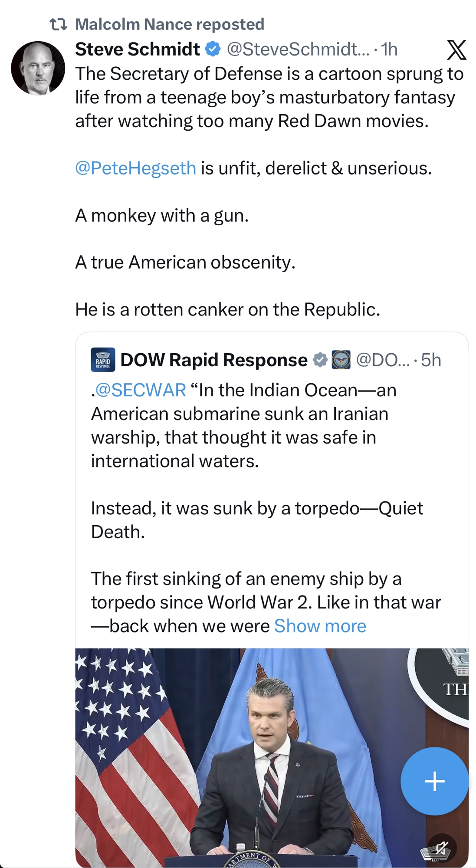Viewport: 476px width, 868px height.
Task: Tap the Malcolm Nance reposted label
Action: pyautogui.click(x=170, y=24)
